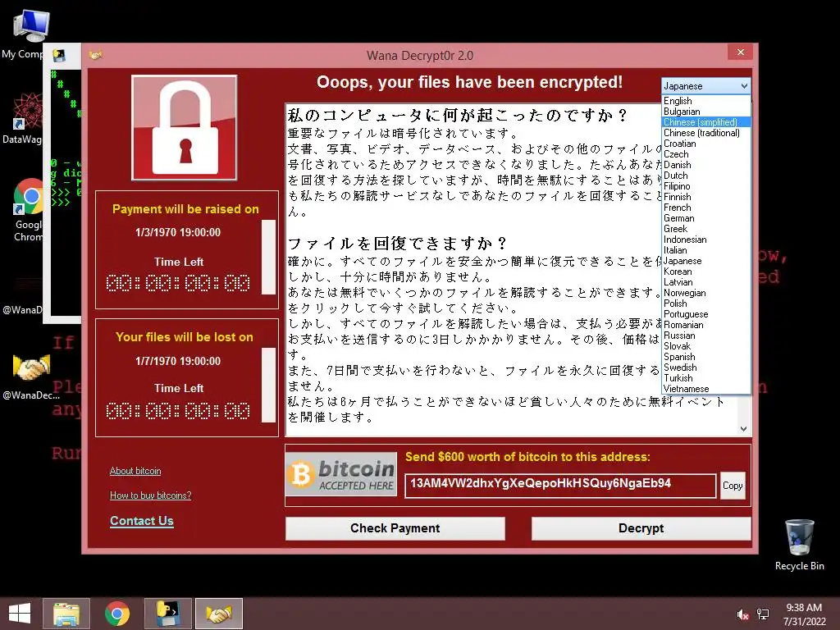Pick Dutch in the language list
The width and height of the screenshot is (840, 630).
tap(706, 176)
